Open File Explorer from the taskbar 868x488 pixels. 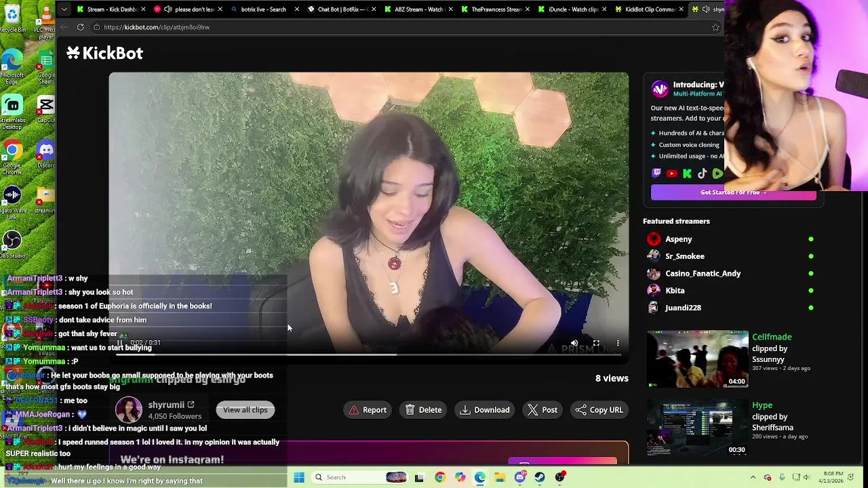click(x=500, y=477)
